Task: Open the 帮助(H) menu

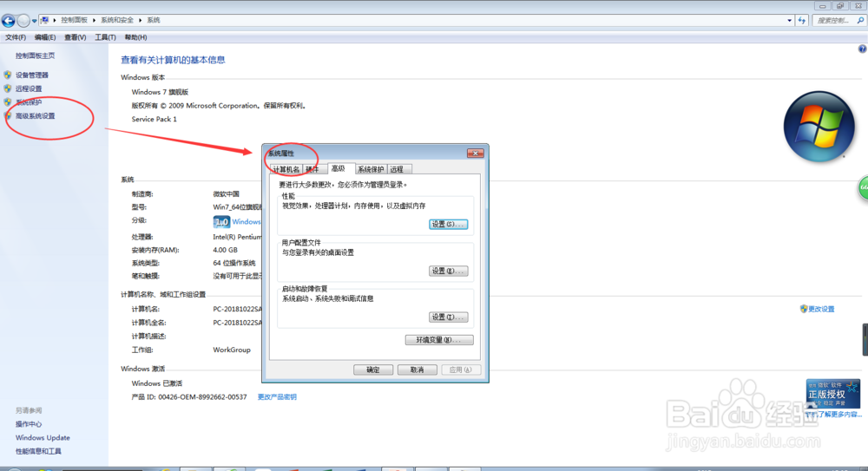Action: pos(135,37)
